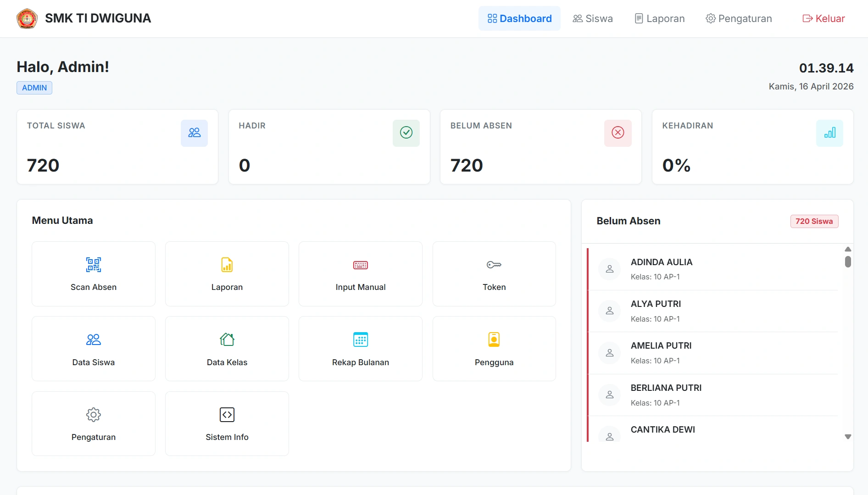Click the Sistem Info card label
This screenshot has width=868, height=495.
[227, 437]
